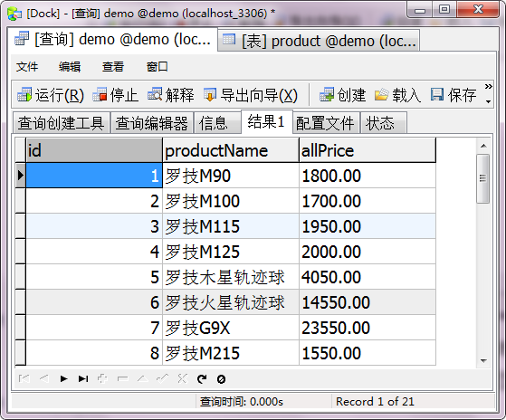This screenshot has height=420, width=506.
Task: Open the 信息 tab
Action: coord(217,123)
